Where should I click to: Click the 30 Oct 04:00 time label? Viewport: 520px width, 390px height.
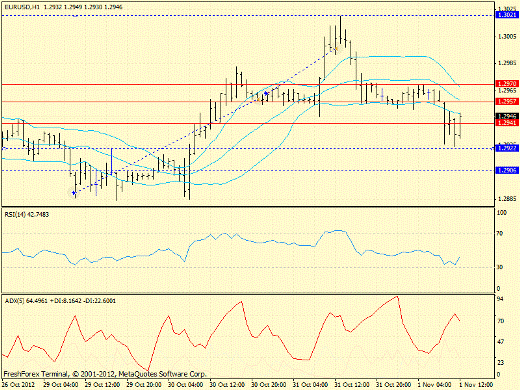pyautogui.click(x=186, y=385)
